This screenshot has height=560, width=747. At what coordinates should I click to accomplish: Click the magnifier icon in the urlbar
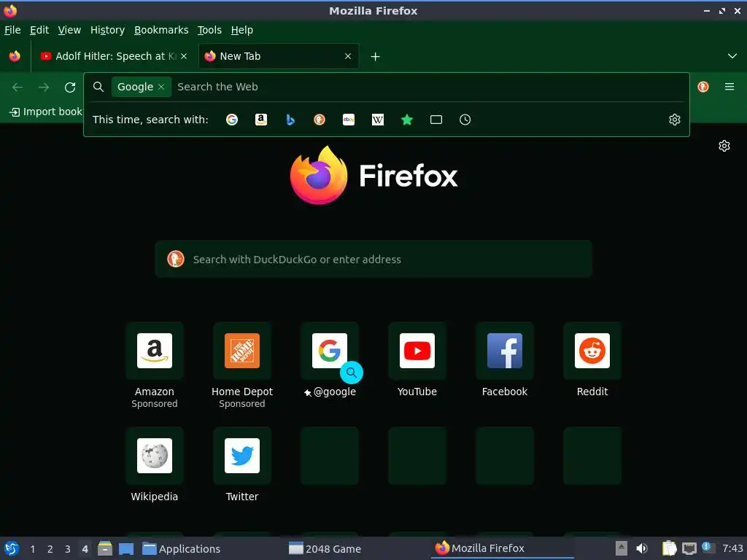pyautogui.click(x=98, y=87)
